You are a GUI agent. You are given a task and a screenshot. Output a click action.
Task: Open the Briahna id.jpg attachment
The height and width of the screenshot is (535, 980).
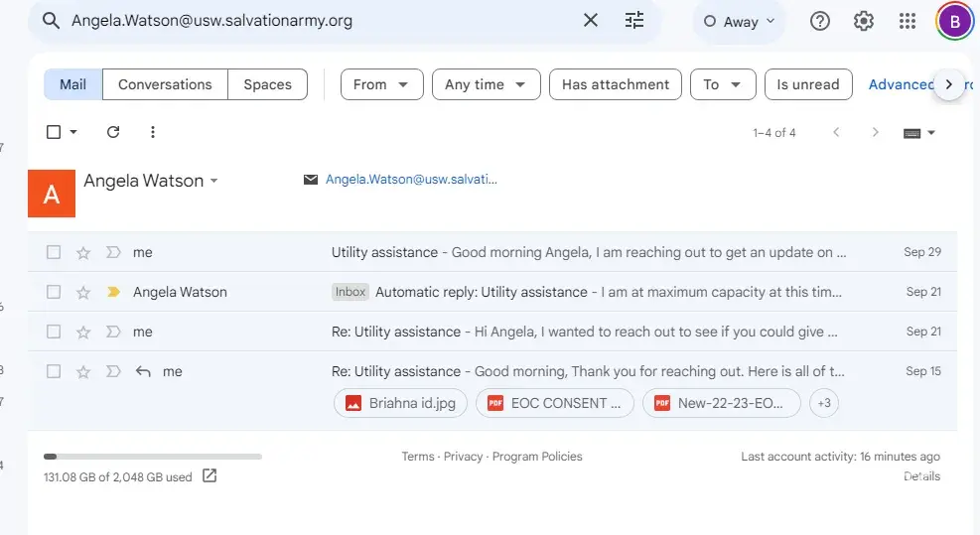click(399, 403)
